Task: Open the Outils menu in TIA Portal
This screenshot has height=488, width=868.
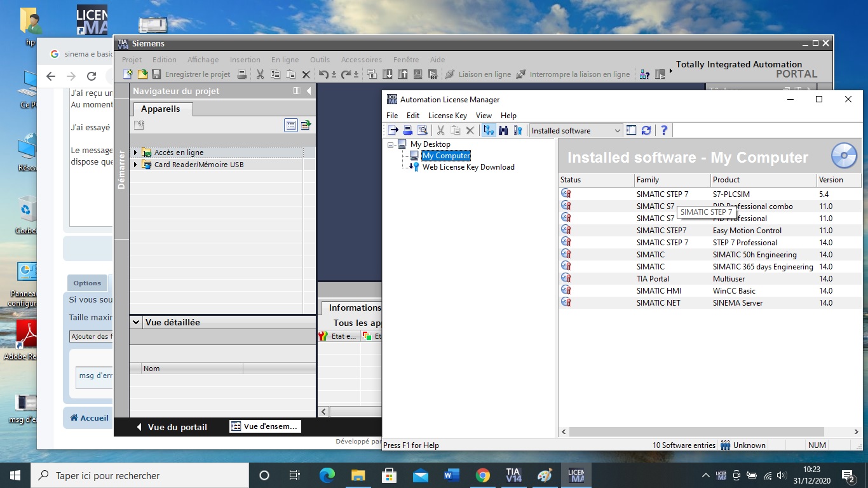Action: (x=320, y=60)
